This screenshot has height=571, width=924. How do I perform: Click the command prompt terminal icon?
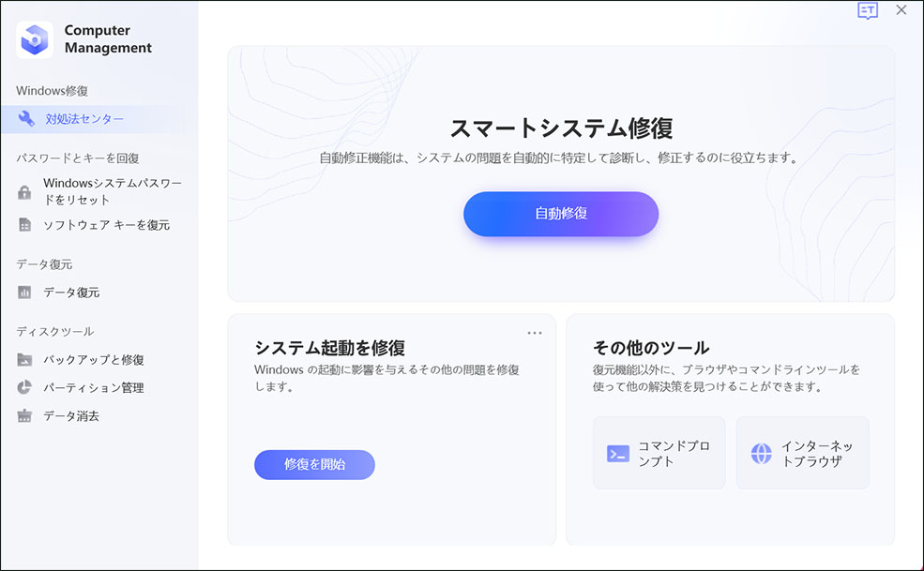pyautogui.click(x=617, y=454)
